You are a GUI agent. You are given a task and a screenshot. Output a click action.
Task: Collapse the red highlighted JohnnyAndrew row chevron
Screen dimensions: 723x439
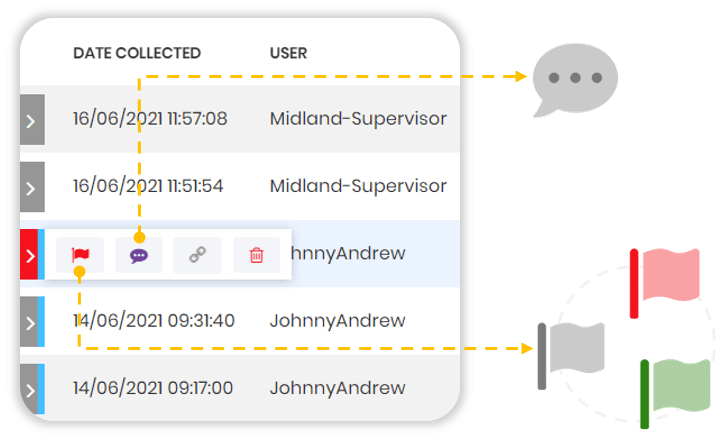29,254
